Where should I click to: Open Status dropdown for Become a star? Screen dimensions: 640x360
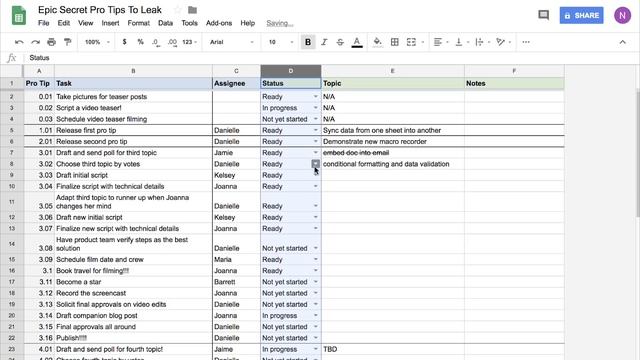316,282
